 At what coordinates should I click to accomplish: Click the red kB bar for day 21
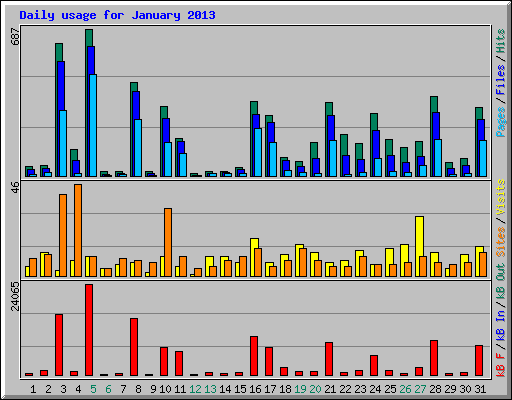click(x=329, y=359)
